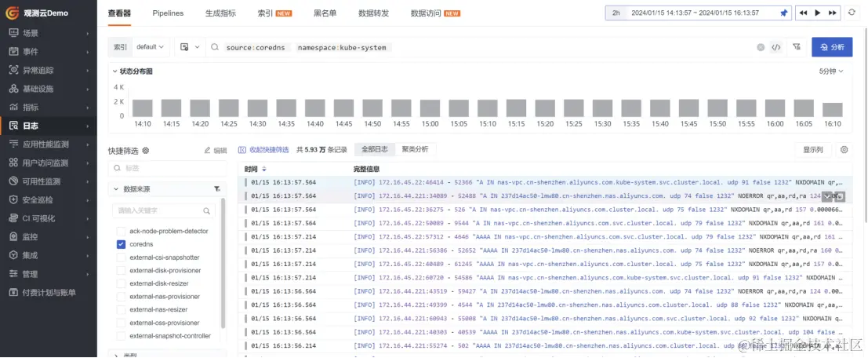Screen dimensions: 868x358
Task: Switch to the Pipelines tab
Action: 168,13
